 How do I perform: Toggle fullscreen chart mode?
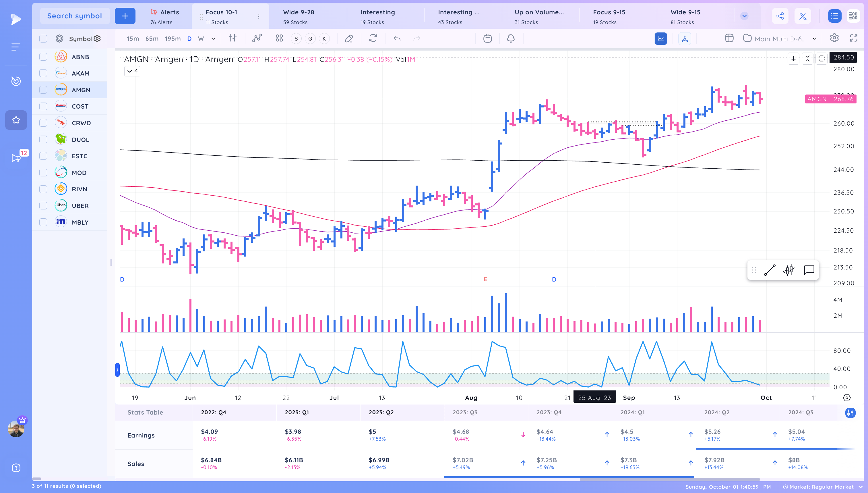click(x=853, y=38)
